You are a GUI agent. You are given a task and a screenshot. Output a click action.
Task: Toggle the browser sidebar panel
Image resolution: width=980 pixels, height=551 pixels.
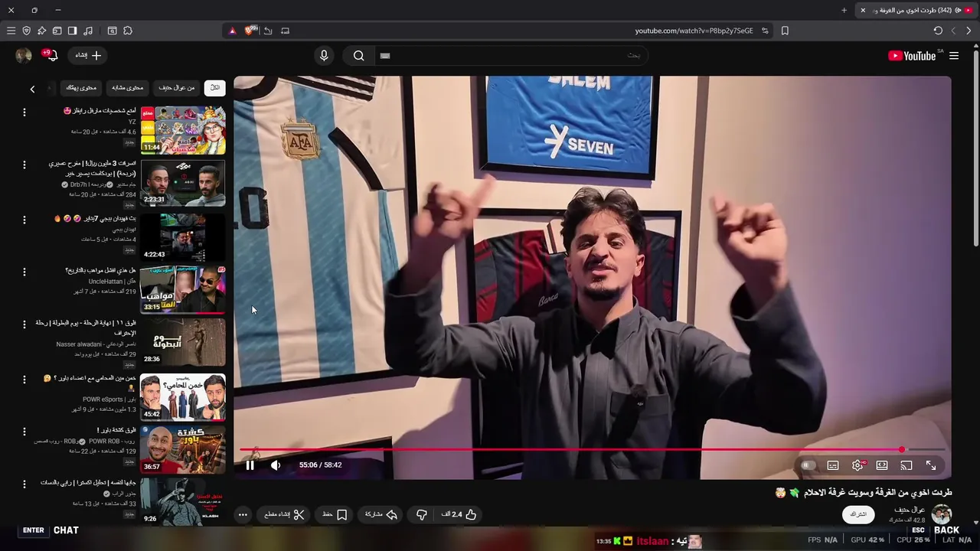pyautogui.click(x=72, y=31)
